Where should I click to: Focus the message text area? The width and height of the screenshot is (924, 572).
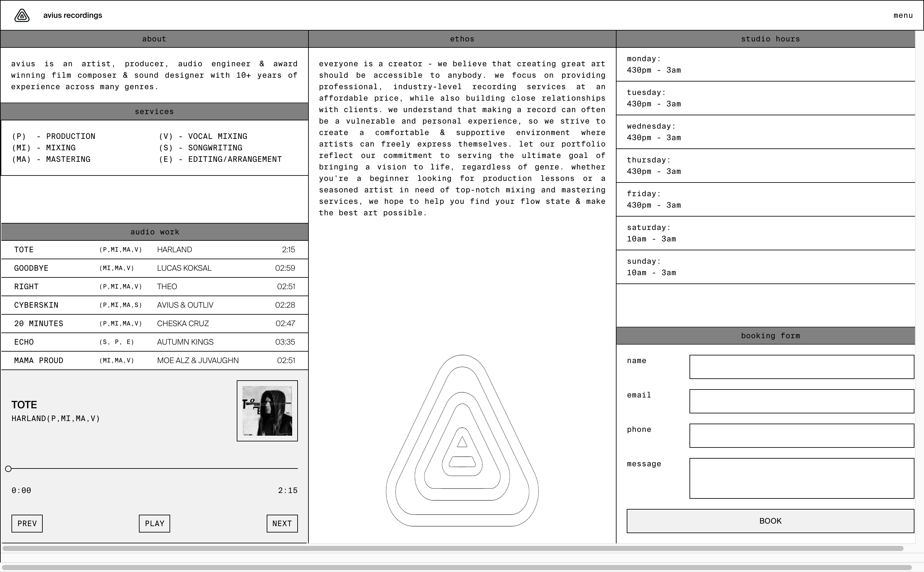(x=802, y=479)
